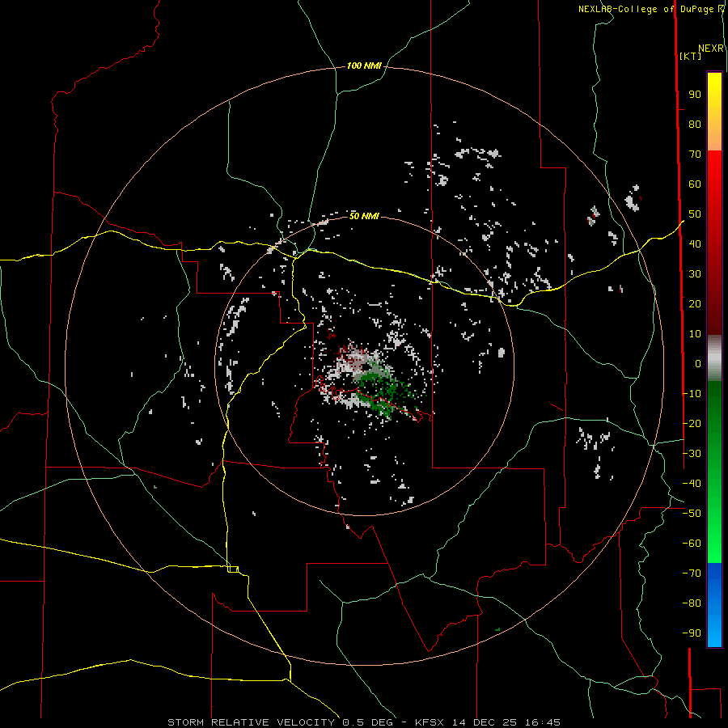728x728 pixels.
Task: Select the 50 value on velocity scale
Action: click(x=695, y=214)
